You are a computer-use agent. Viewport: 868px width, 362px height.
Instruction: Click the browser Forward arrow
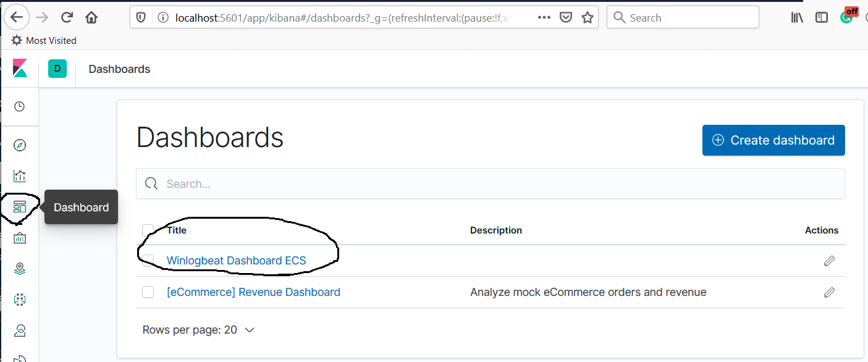[x=42, y=17]
